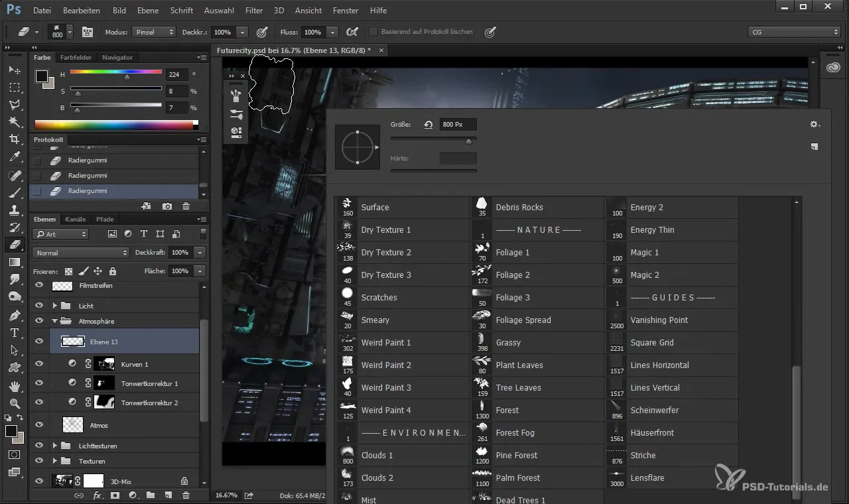Select the Path Selection tool

click(x=15, y=349)
